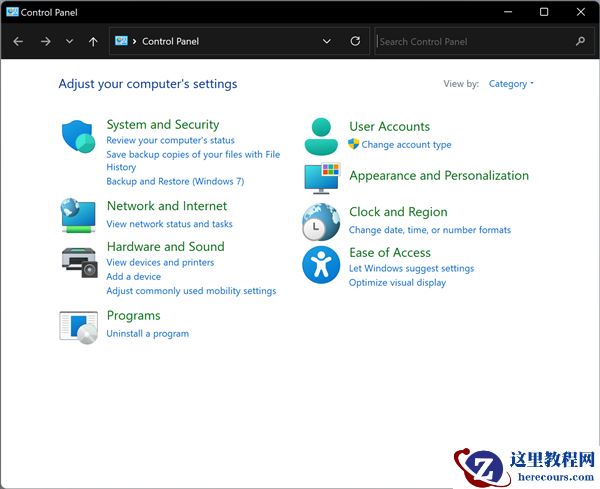Click the Clock and Region globe icon
The width and height of the screenshot is (600, 489).
(321, 222)
